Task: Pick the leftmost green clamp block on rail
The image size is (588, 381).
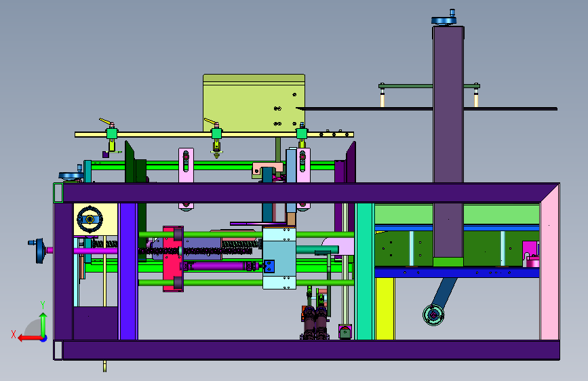Action: [111, 134]
